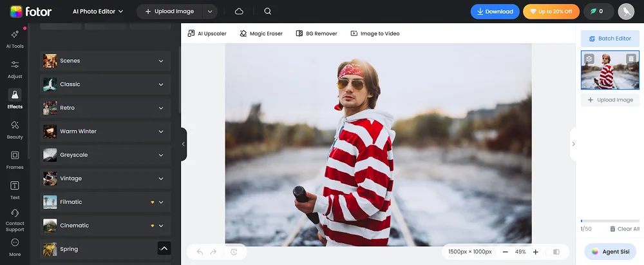The width and height of the screenshot is (644, 265).
Task: Collapse the left effects panel
Action: click(184, 144)
